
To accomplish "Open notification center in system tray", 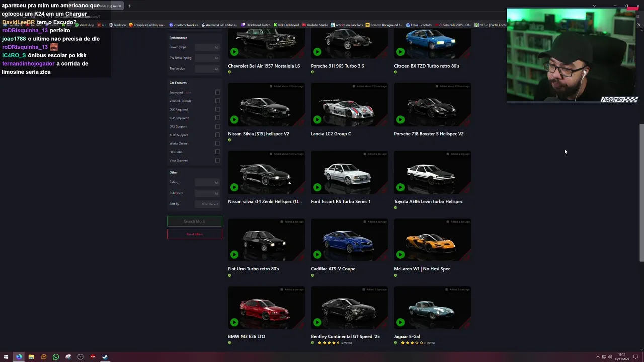I will tap(636, 357).
